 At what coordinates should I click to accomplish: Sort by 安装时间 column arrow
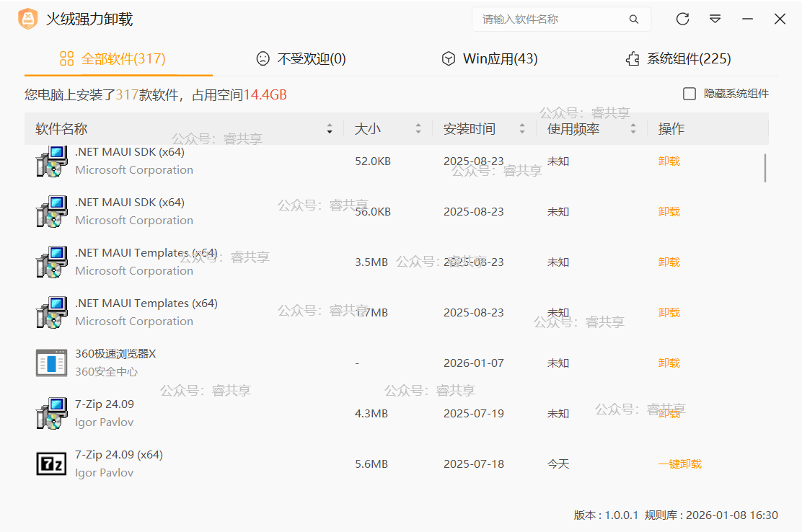pyautogui.click(x=522, y=129)
